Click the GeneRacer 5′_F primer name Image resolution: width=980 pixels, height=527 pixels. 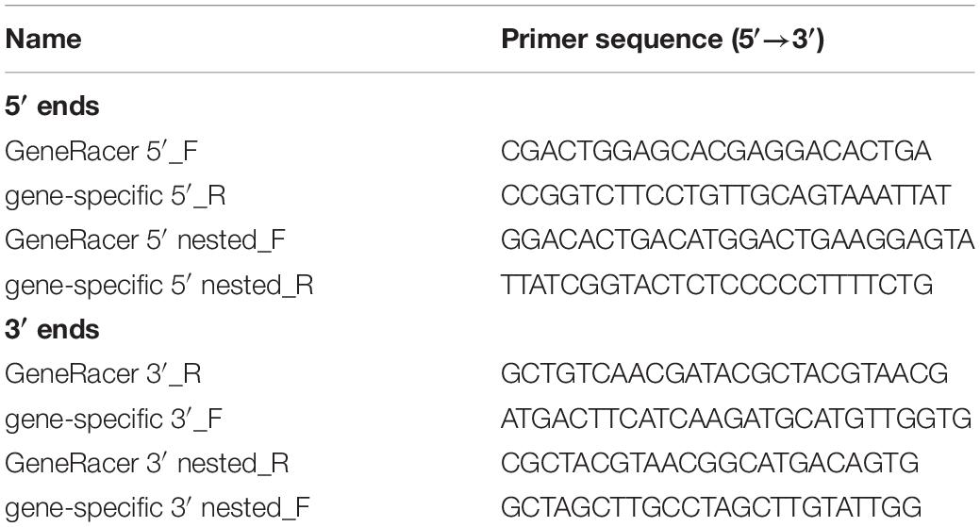(x=101, y=152)
